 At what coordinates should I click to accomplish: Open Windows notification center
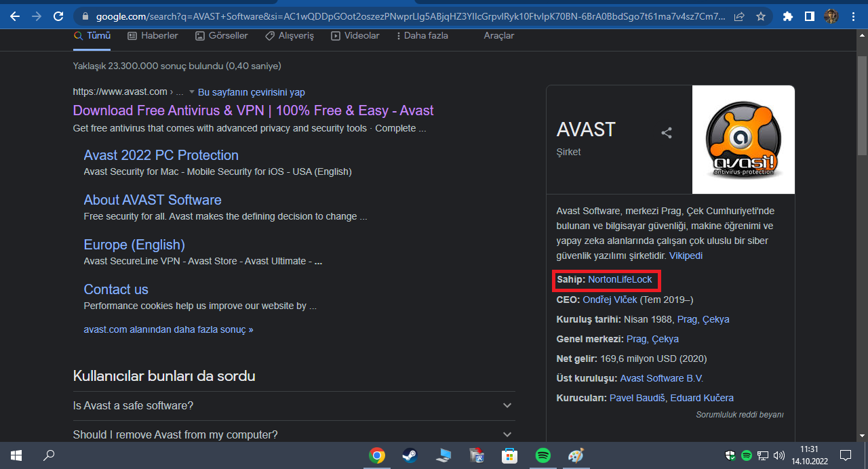[846, 455]
